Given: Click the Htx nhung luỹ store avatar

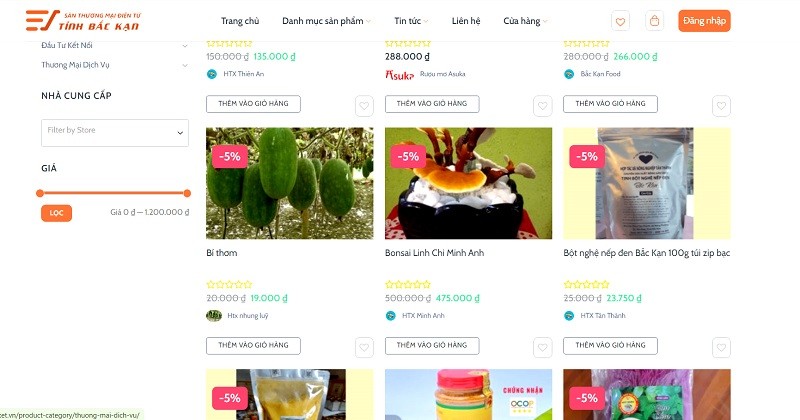Looking at the screenshot, I should coord(213,316).
